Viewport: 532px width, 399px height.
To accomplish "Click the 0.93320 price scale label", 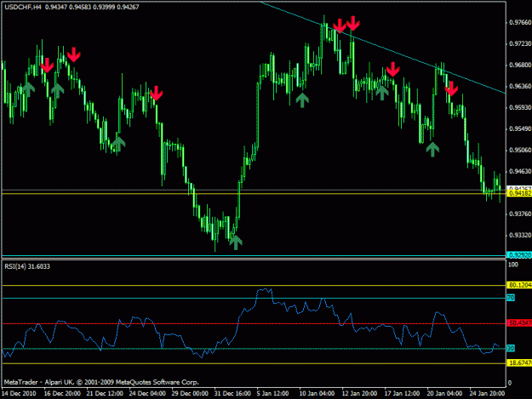I will click(520, 236).
